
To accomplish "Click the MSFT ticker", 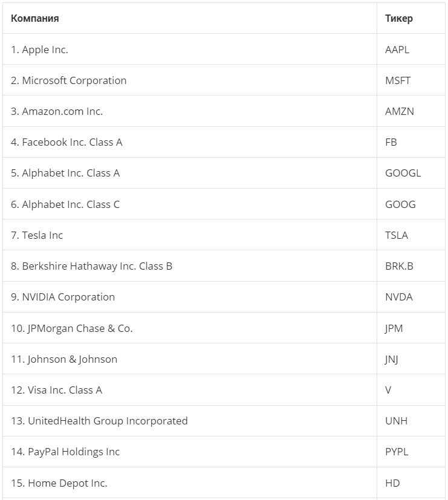I will tap(398, 80).
